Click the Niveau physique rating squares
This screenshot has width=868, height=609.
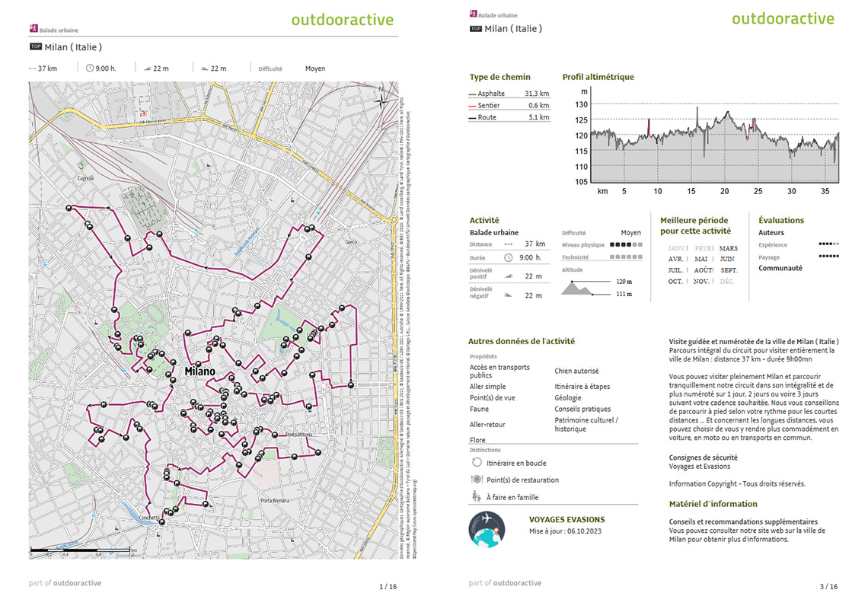tap(626, 244)
